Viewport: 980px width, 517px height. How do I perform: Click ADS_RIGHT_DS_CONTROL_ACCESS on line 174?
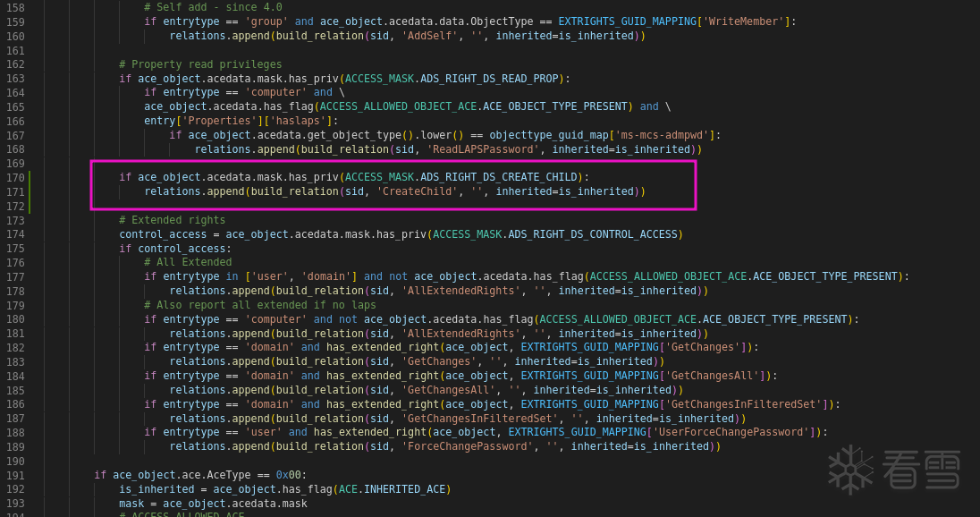[x=593, y=234]
